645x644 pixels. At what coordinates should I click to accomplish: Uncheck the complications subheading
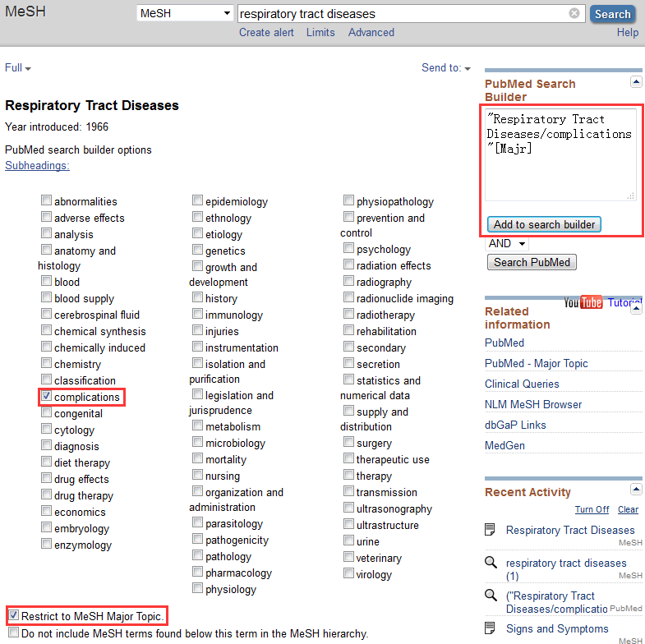47,398
